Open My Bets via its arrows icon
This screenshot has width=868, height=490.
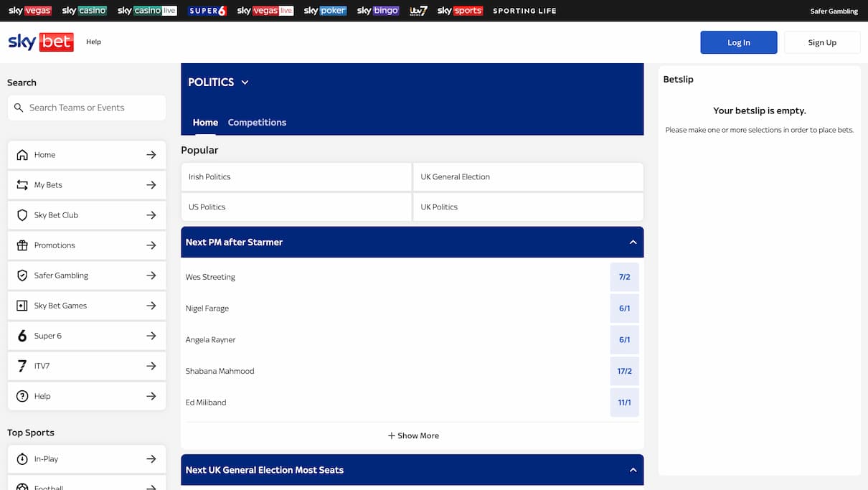pyautogui.click(x=22, y=184)
